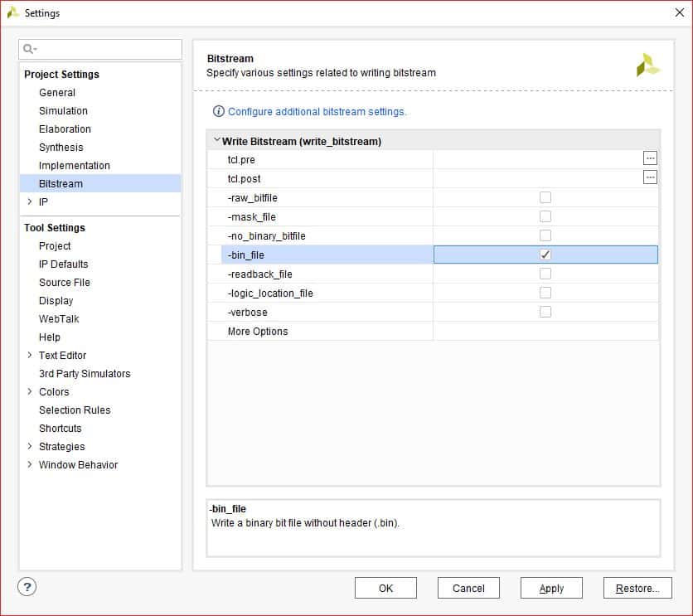This screenshot has width=693, height=616.
Task: Enable the -verbose checkbox
Action: (x=545, y=312)
